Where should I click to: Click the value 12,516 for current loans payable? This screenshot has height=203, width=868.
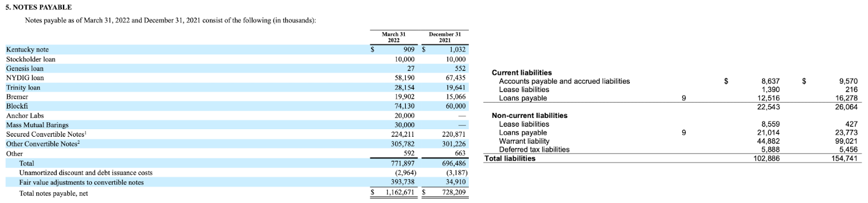[769, 98]
